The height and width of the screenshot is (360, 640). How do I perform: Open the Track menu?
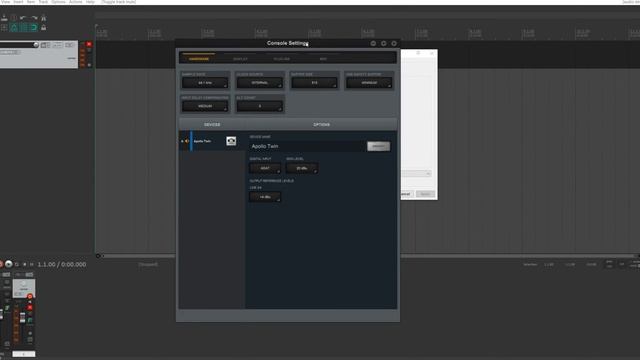point(43,2)
